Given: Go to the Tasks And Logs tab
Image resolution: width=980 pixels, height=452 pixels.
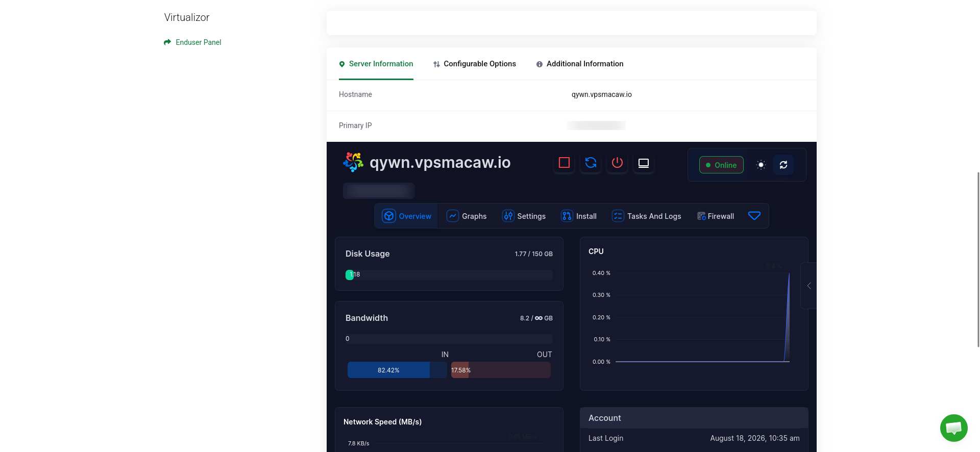Looking at the screenshot, I should (646, 216).
